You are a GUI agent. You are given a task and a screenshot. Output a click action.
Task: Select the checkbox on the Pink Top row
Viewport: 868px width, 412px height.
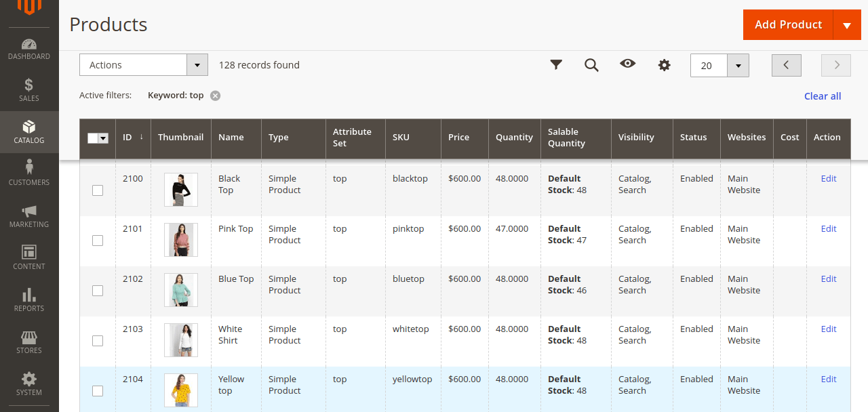(97, 241)
